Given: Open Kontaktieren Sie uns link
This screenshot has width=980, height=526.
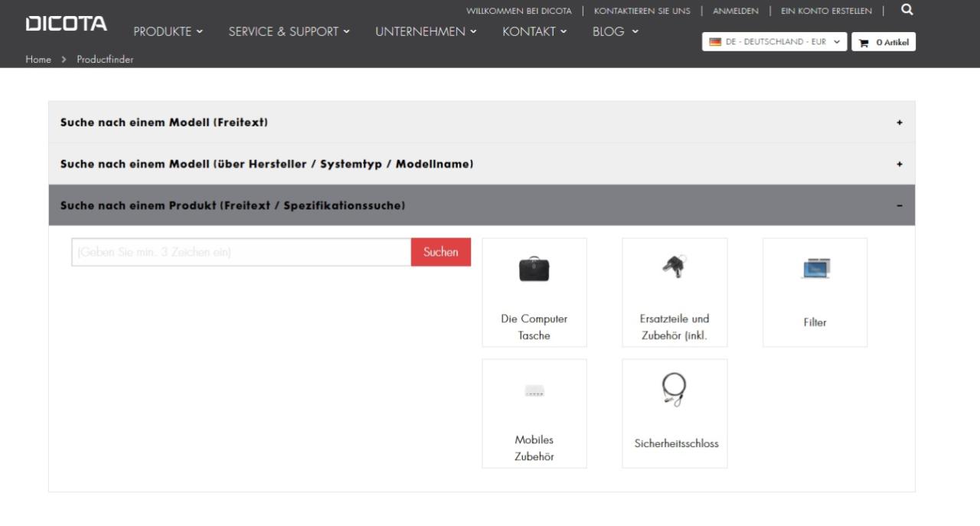Looking at the screenshot, I should (x=642, y=11).
